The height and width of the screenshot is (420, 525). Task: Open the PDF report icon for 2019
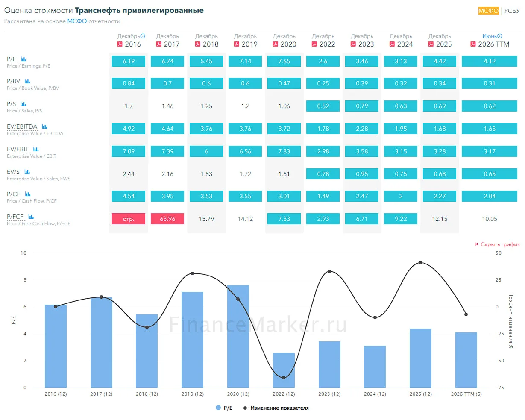(x=237, y=44)
